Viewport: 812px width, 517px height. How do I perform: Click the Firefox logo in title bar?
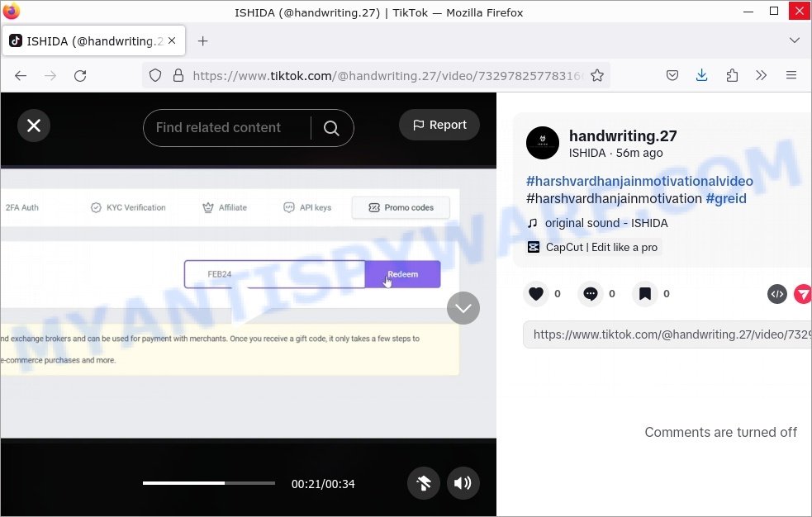tap(12, 11)
